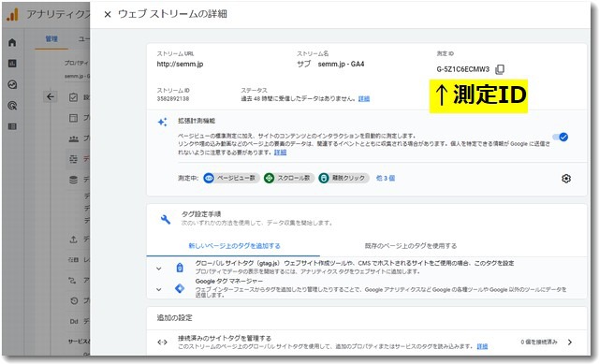
Task: Click the back arrow in admin column
Action: tap(50, 96)
